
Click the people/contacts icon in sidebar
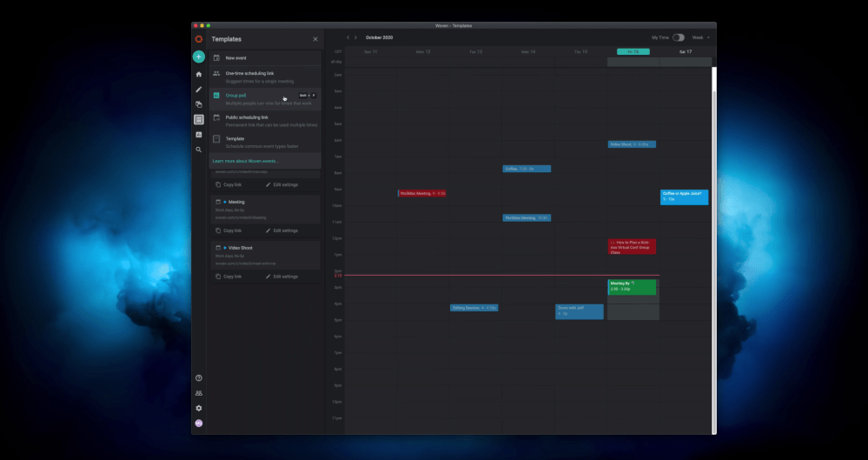[199, 393]
